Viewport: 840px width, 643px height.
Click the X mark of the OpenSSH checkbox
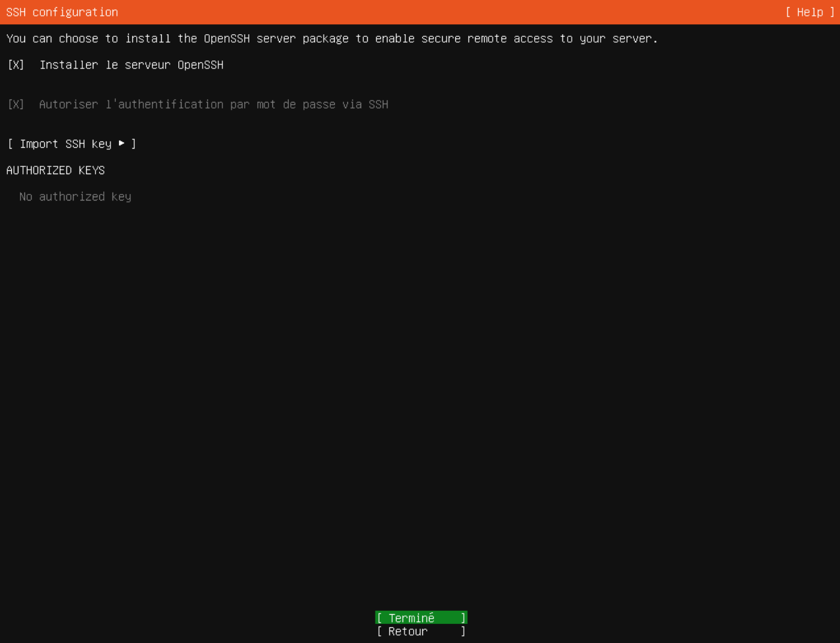[x=14, y=64]
